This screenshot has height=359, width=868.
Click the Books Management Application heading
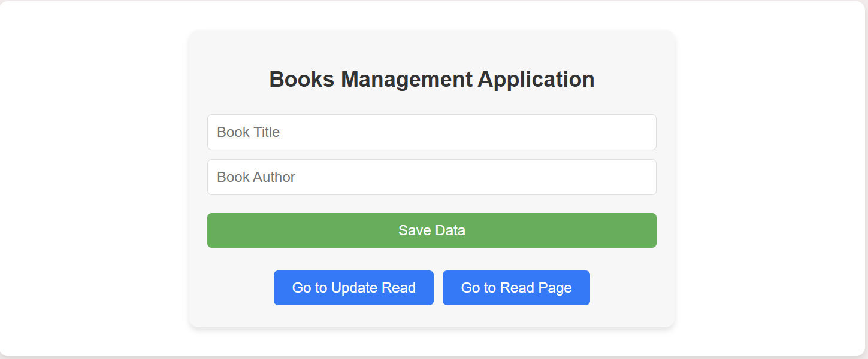click(x=431, y=79)
